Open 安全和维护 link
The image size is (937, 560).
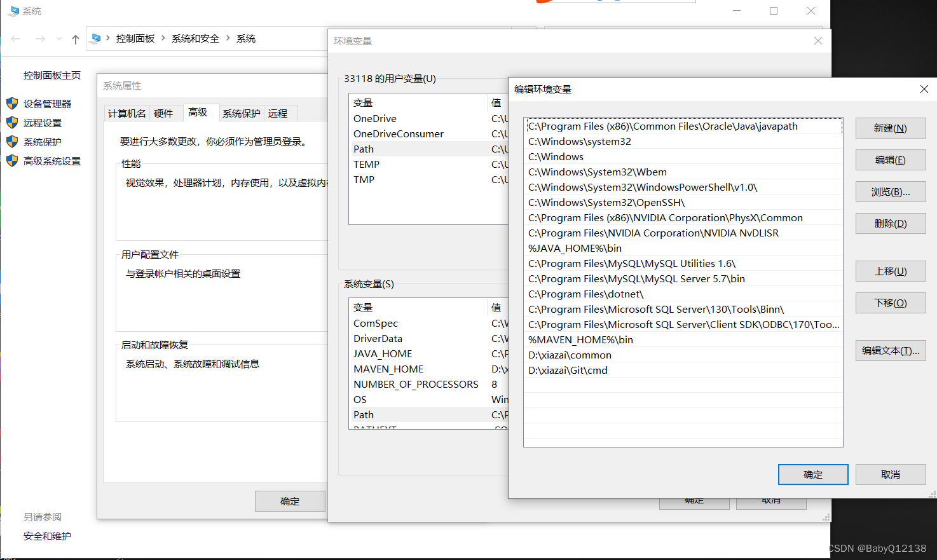47,536
